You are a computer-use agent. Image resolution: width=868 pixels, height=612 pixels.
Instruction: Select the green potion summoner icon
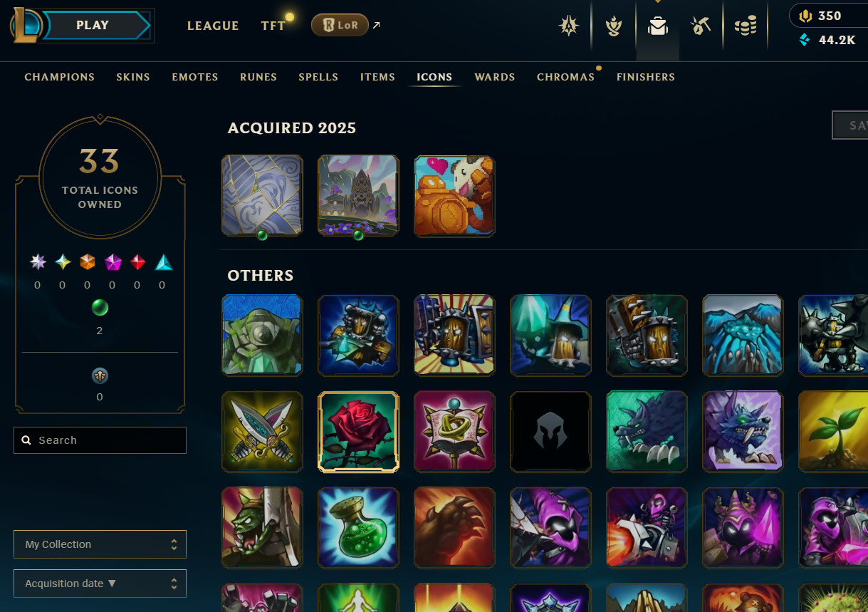358,527
